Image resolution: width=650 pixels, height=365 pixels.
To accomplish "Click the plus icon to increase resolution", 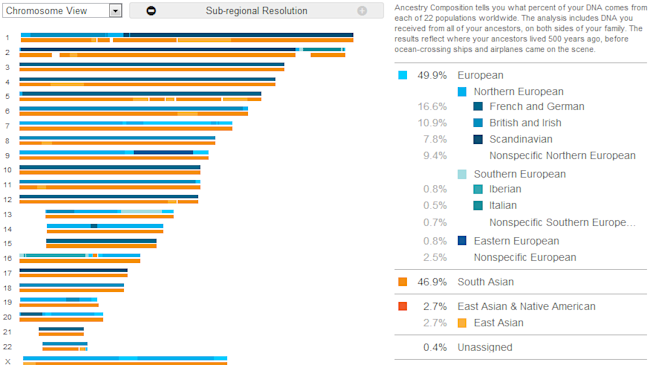I will pyautogui.click(x=362, y=11).
